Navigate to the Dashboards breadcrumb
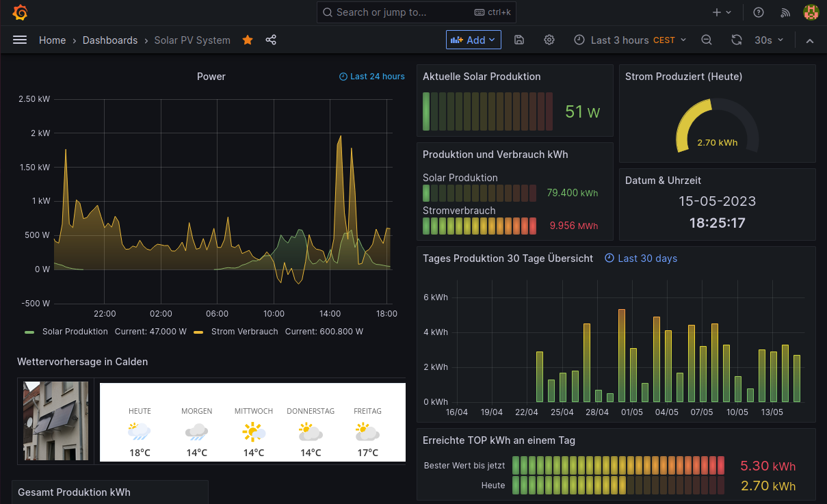The height and width of the screenshot is (504, 827). 110,40
